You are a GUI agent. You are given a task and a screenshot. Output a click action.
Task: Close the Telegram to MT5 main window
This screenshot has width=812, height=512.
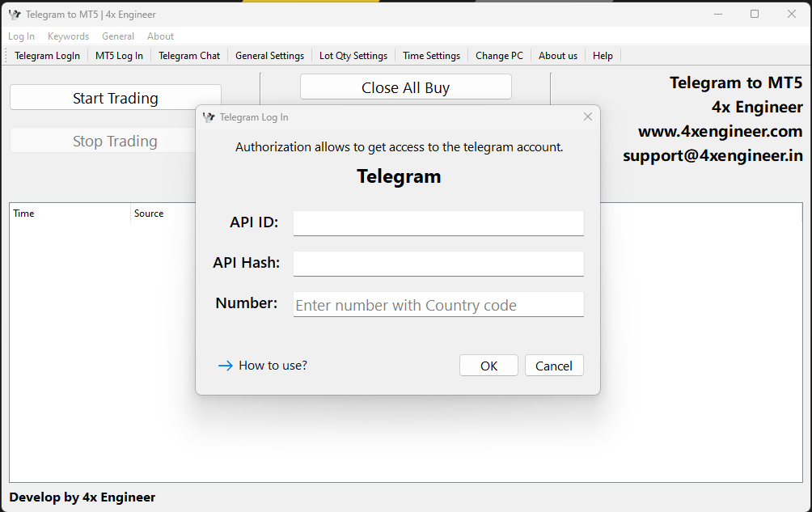pyautogui.click(x=792, y=14)
